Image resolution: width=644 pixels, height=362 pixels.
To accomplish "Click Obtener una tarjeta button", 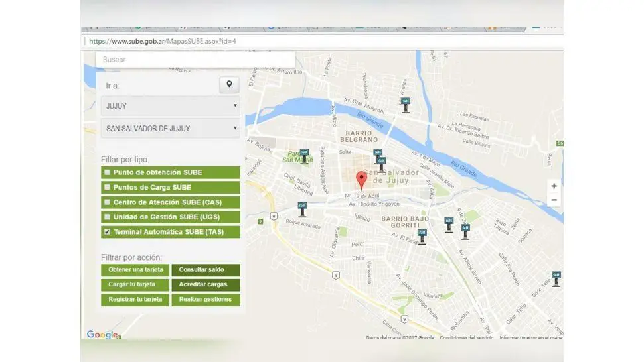I will pos(135,270).
